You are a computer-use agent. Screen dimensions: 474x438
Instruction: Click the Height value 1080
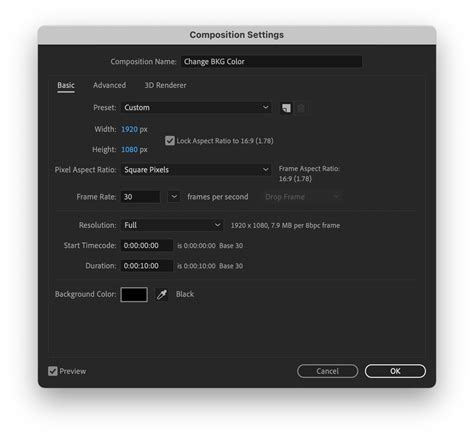[129, 149]
